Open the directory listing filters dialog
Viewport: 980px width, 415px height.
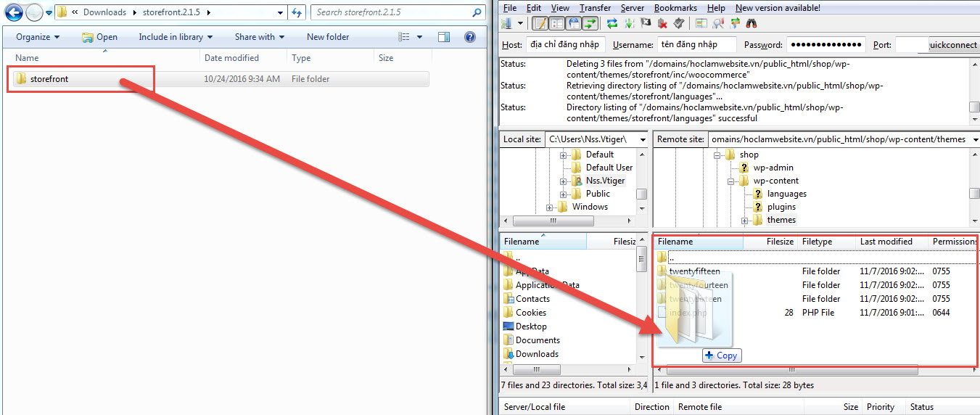coord(701,23)
